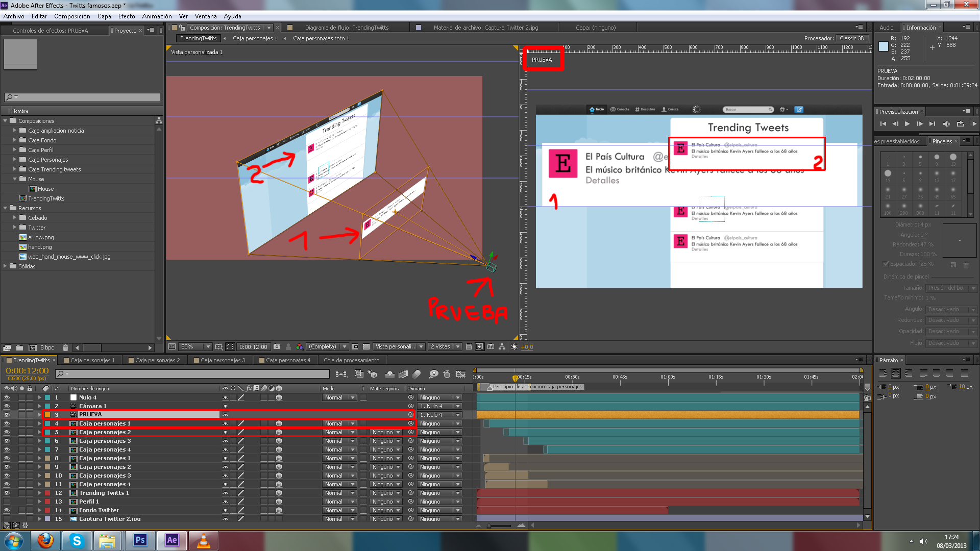Image resolution: width=980 pixels, height=551 pixels.
Task: Open the graph editor in timeline
Action: pyautogui.click(x=460, y=374)
